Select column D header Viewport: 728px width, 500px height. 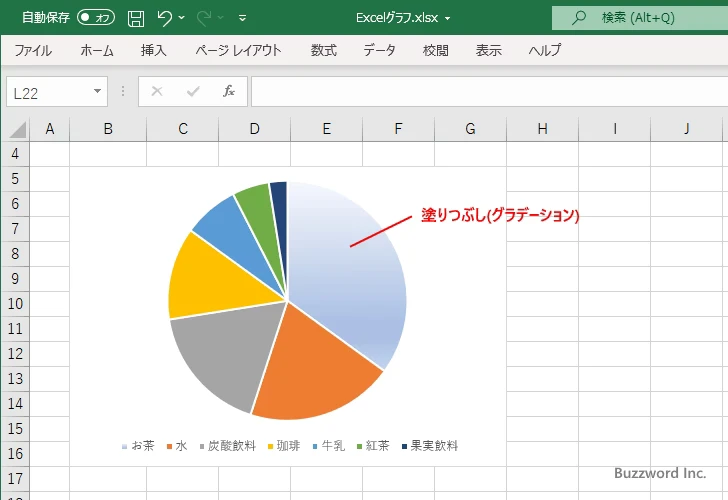point(254,129)
